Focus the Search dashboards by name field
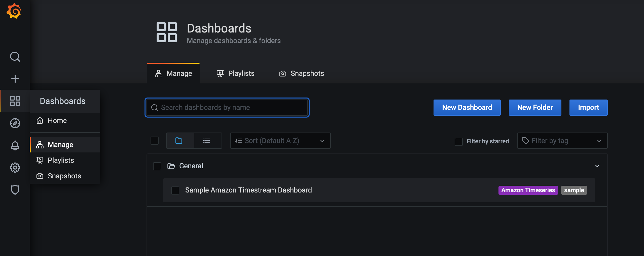This screenshot has width=644, height=256. click(227, 108)
